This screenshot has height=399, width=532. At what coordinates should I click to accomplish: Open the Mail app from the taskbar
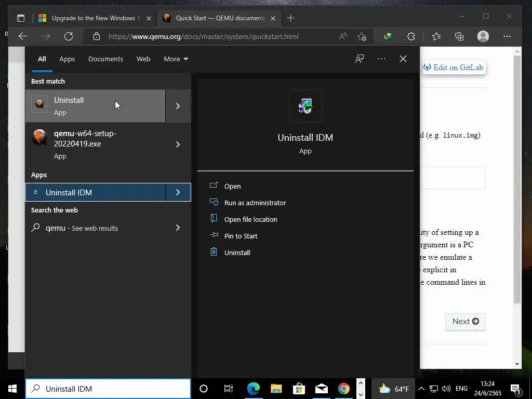[321, 389]
